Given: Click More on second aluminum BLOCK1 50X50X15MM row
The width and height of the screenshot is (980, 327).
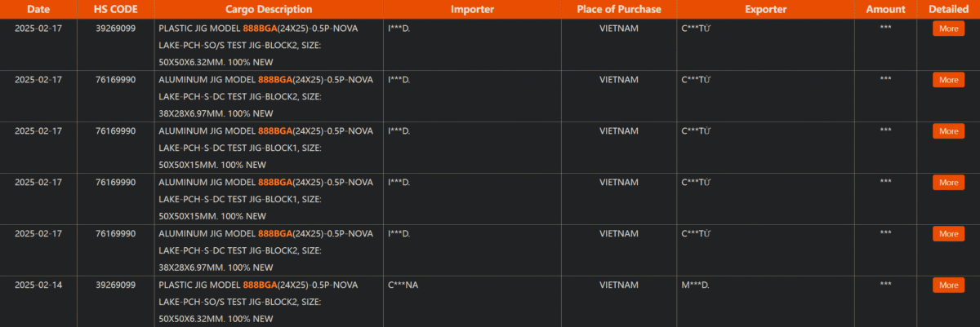Looking at the screenshot, I should 948,183.
